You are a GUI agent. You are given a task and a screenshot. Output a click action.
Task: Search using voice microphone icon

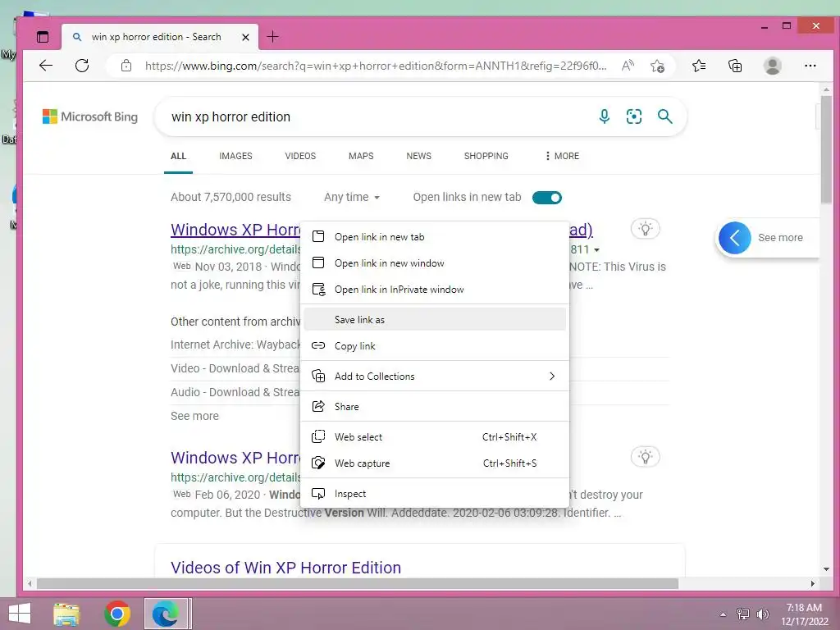click(605, 116)
